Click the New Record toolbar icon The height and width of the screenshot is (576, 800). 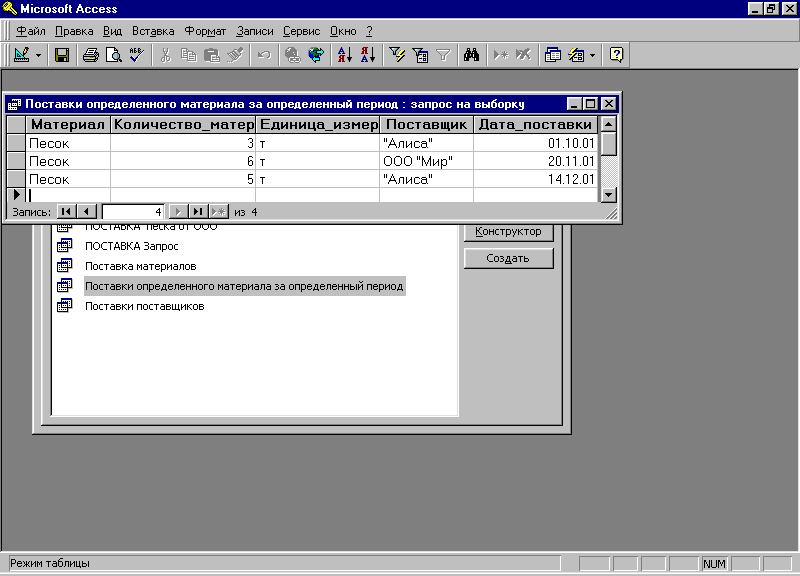coord(501,55)
